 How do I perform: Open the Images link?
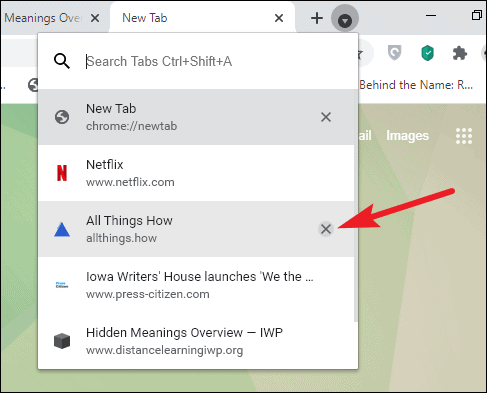click(x=407, y=136)
